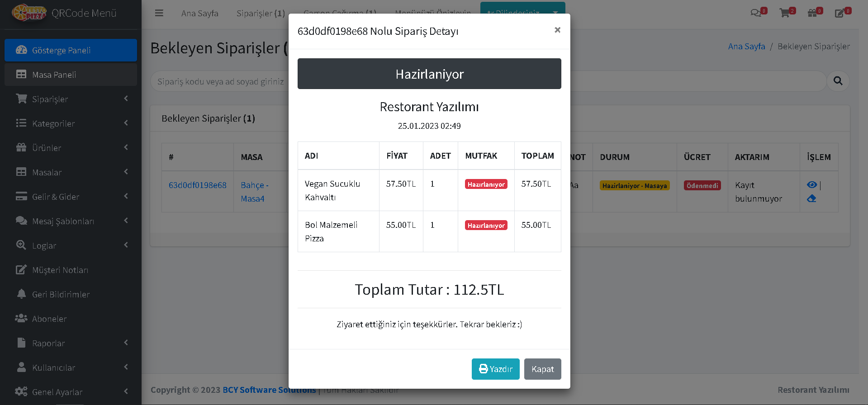Click the magnifier search icon button
This screenshot has height=405, width=868.
point(838,81)
